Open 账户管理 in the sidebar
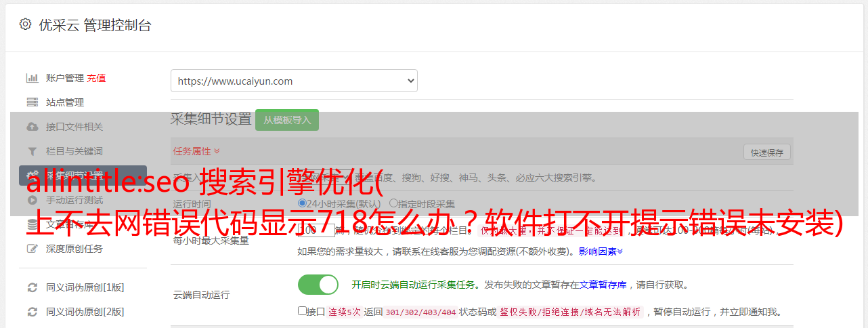This screenshot has width=868, height=328. click(x=65, y=78)
